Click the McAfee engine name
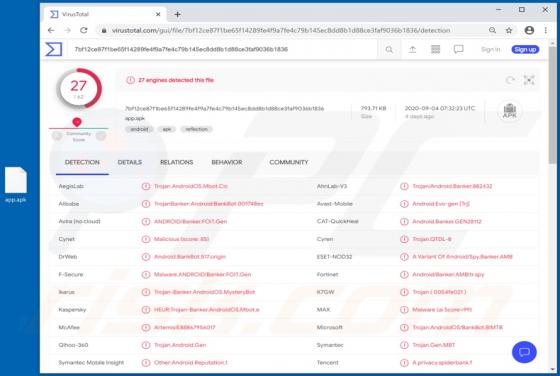This screenshot has height=376, width=560. point(69,327)
